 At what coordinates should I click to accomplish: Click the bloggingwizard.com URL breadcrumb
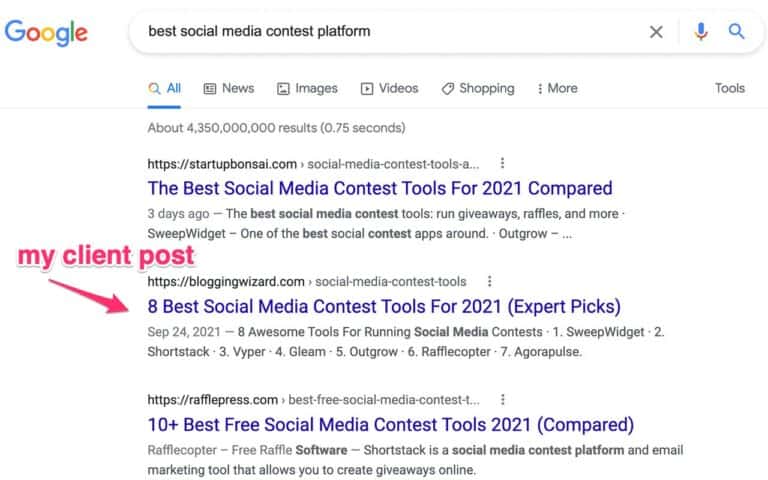click(307, 282)
